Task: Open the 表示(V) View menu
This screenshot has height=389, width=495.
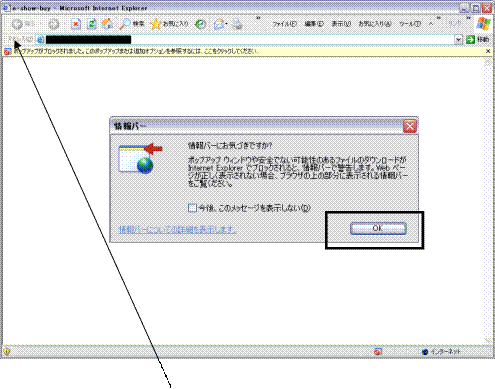Action: coord(341,24)
